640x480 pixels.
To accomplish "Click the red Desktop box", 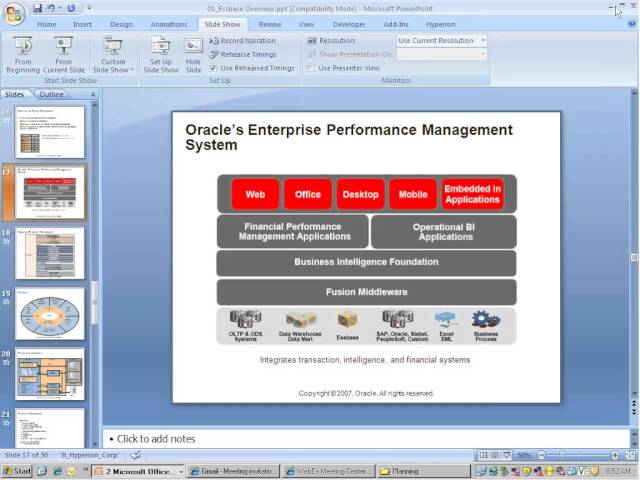I will [360, 194].
